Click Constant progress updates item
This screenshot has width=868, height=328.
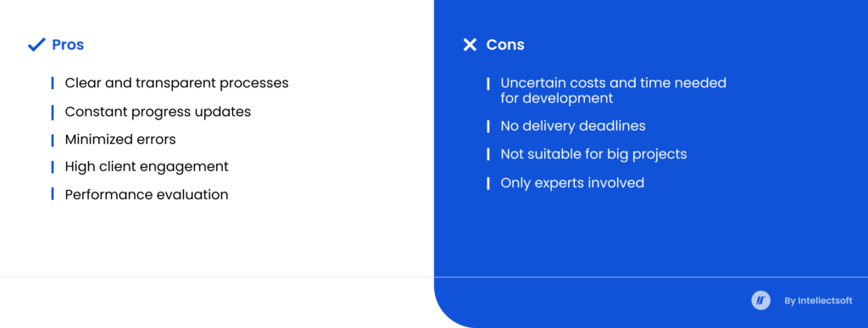click(x=158, y=112)
